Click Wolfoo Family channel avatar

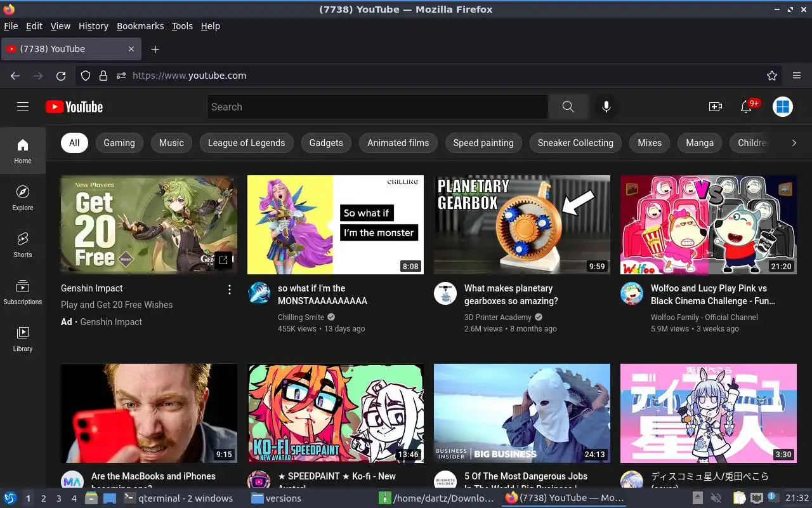[x=632, y=293]
